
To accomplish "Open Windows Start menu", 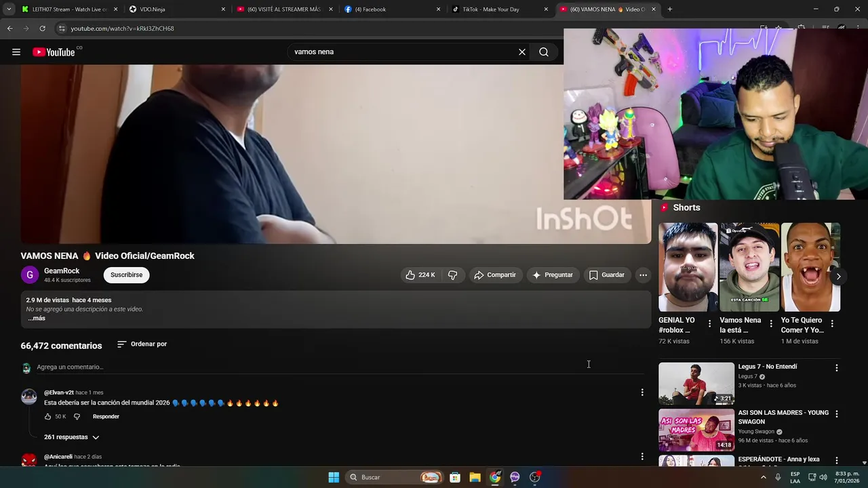I will point(334,477).
